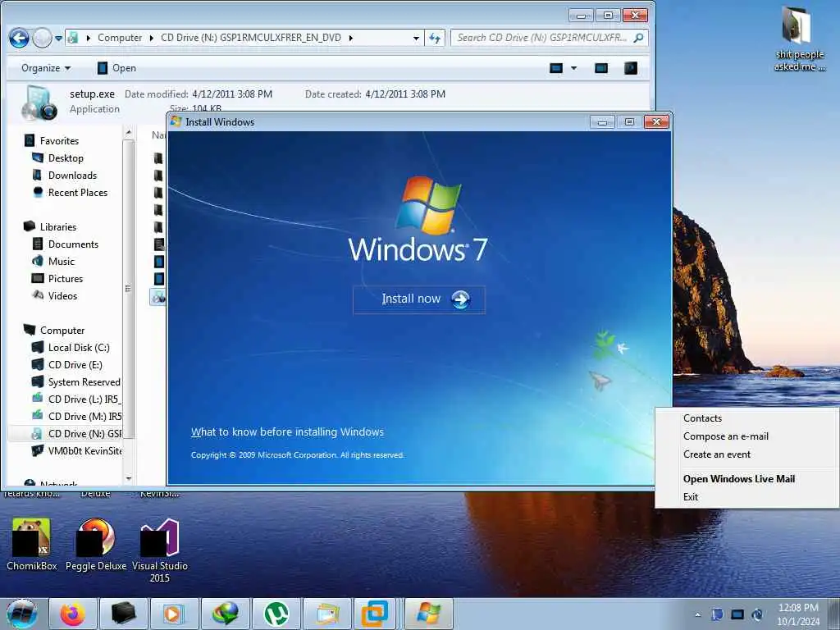Click the Change your view icon
840x630 pixels.
pos(556,68)
